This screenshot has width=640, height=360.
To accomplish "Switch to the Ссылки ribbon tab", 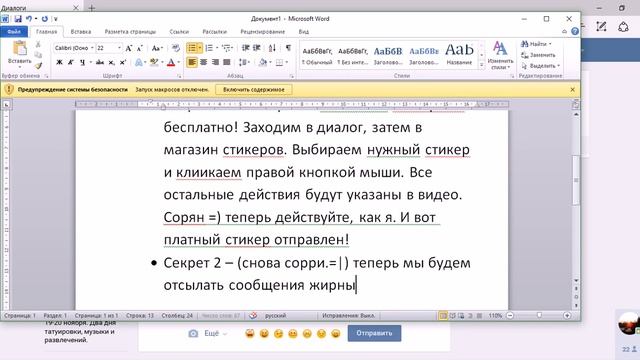I will point(179,31).
